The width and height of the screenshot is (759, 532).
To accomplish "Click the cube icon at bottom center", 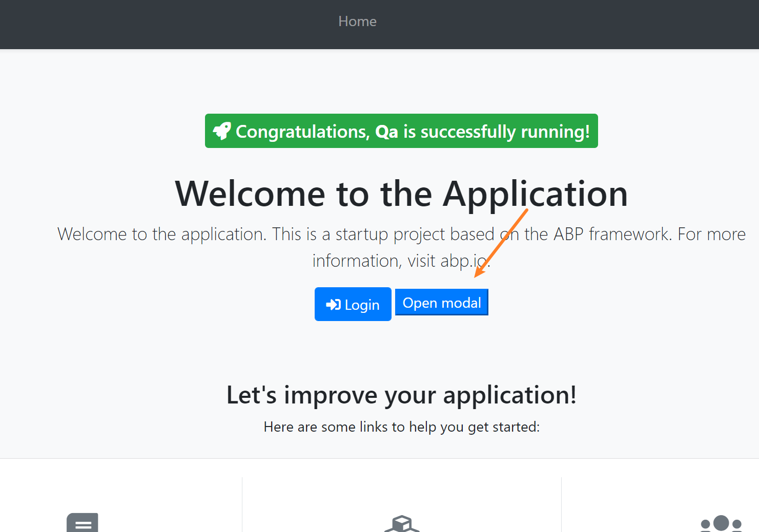I will click(402, 524).
